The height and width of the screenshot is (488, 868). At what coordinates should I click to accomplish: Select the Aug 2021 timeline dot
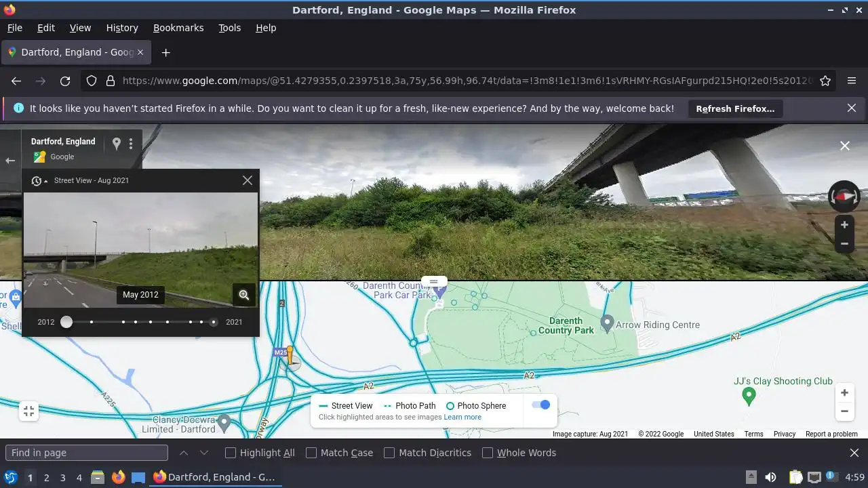pos(214,322)
